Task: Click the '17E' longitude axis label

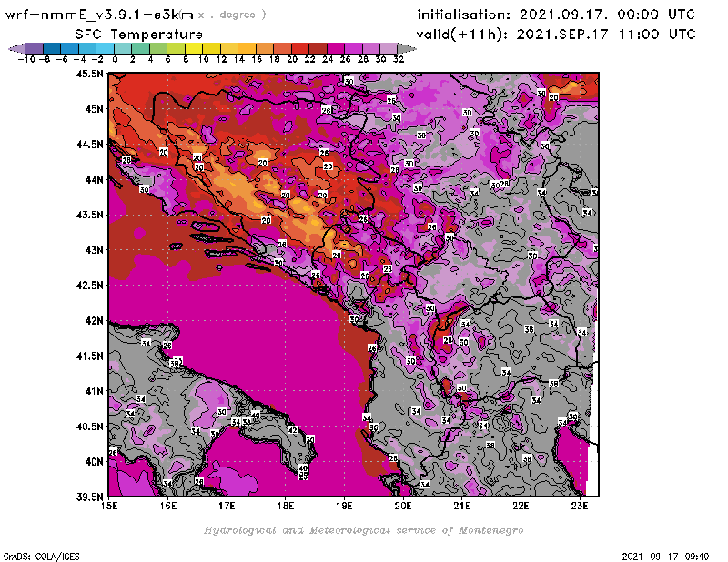Action: [227, 506]
